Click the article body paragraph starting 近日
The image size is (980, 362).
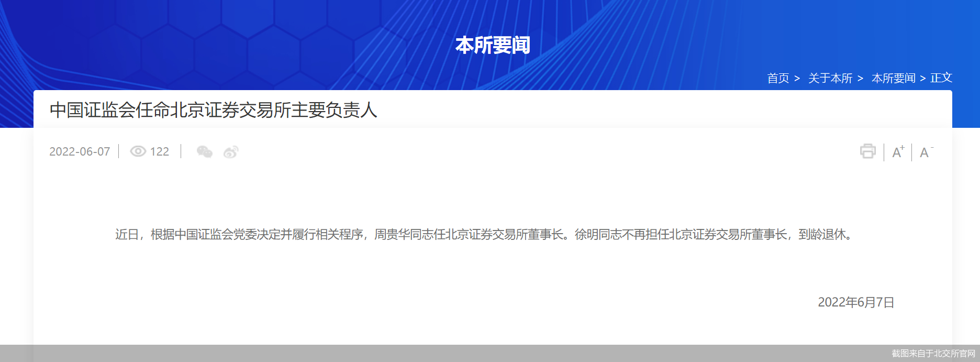(x=485, y=234)
